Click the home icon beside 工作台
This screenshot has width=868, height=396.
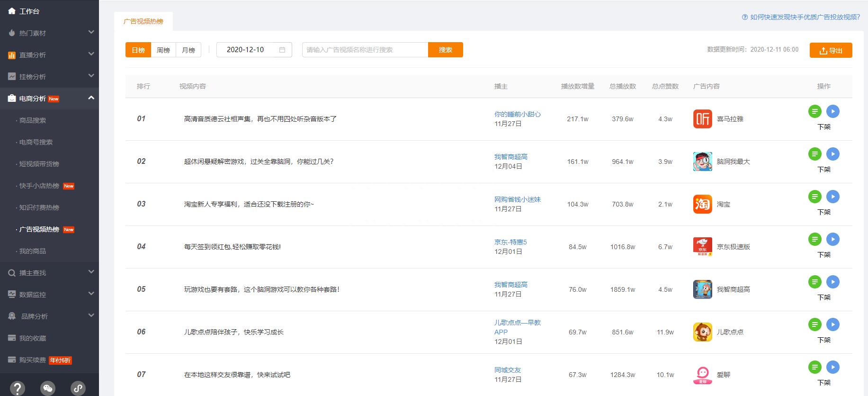[12, 11]
